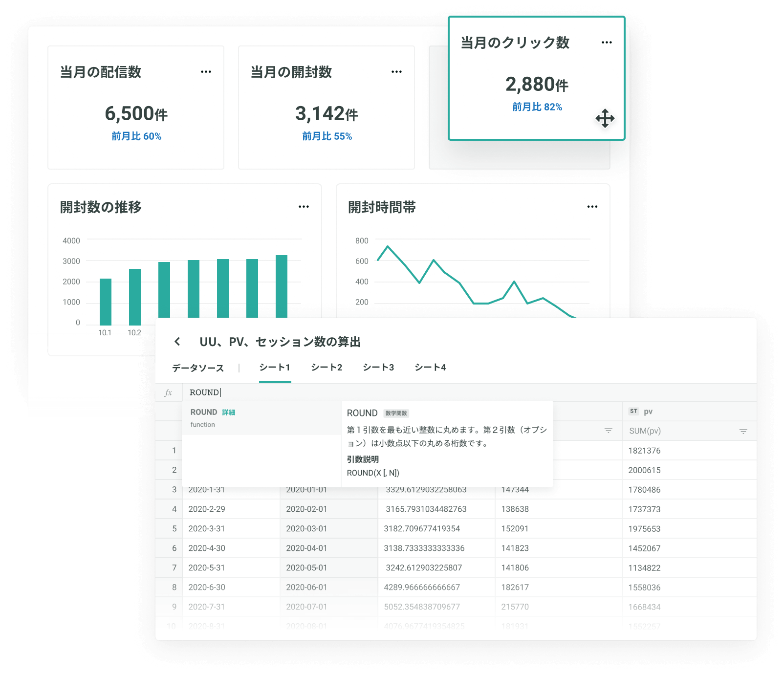Click into the formula input containing ROUND
The width and height of the screenshot is (784, 675).
391,392
